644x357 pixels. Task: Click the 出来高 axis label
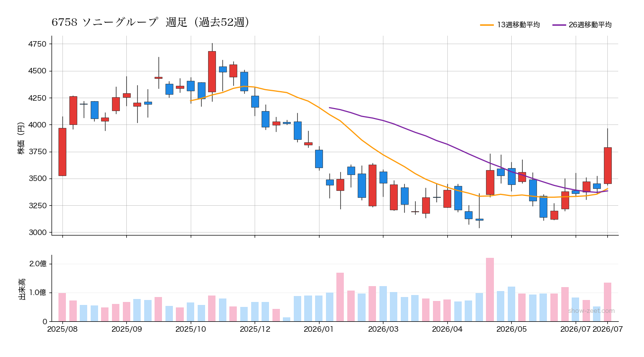tap(21, 288)
